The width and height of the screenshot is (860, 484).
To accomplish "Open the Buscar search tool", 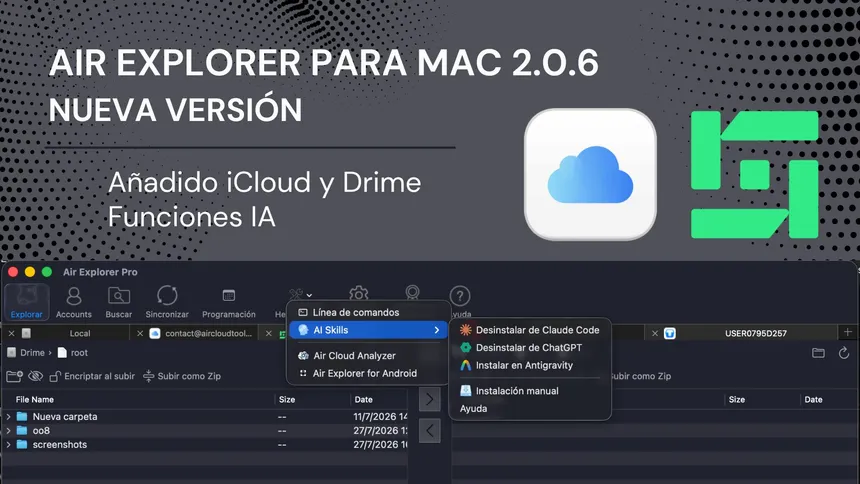I will 118,302.
